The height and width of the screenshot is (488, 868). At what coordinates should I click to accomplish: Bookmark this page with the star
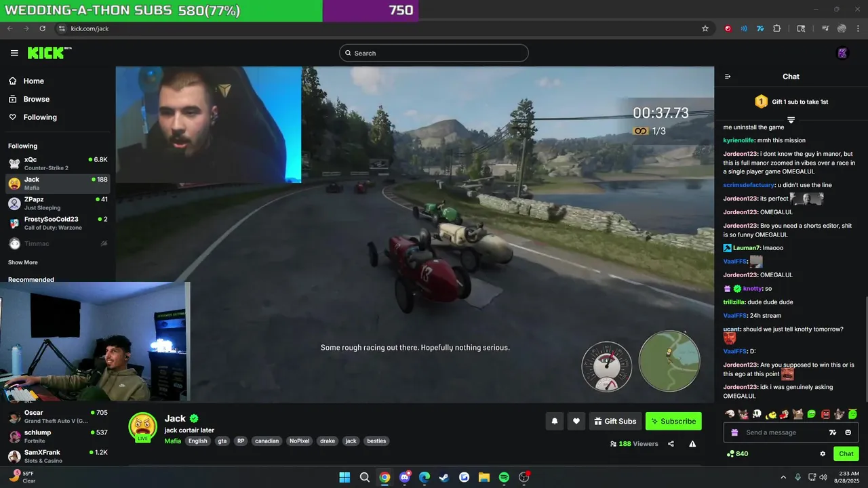tap(705, 28)
